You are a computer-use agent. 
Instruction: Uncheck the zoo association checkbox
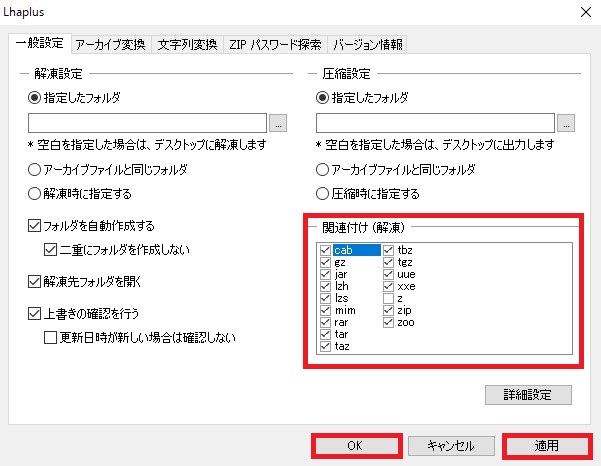388,322
